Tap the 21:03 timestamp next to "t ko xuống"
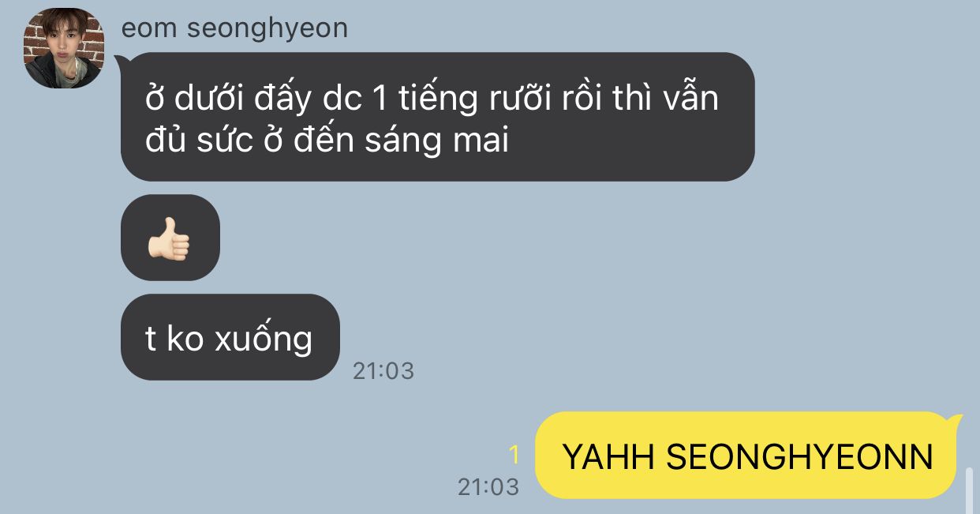 click(x=383, y=370)
